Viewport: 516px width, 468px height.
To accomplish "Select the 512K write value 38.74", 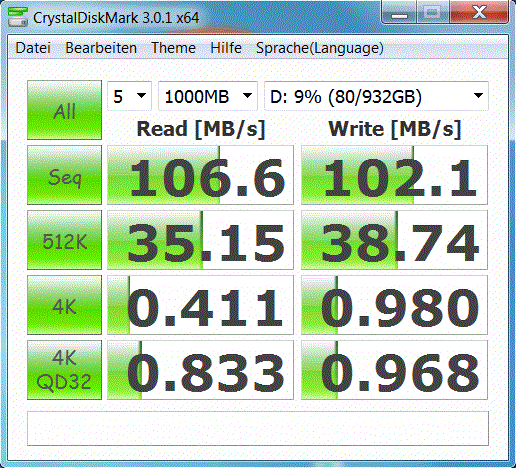I will [x=394, y=240].
